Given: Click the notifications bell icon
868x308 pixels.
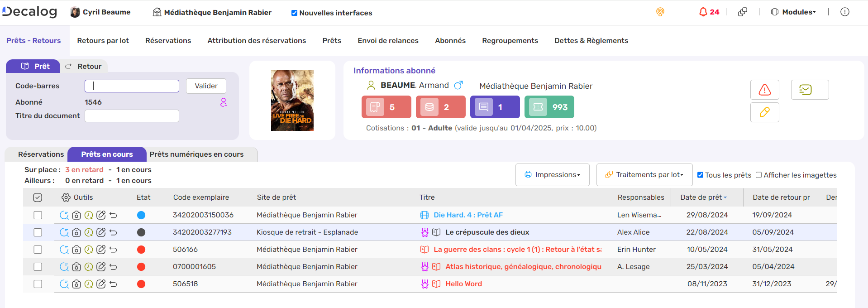Looking at the screenshot, I should point(703,12).
